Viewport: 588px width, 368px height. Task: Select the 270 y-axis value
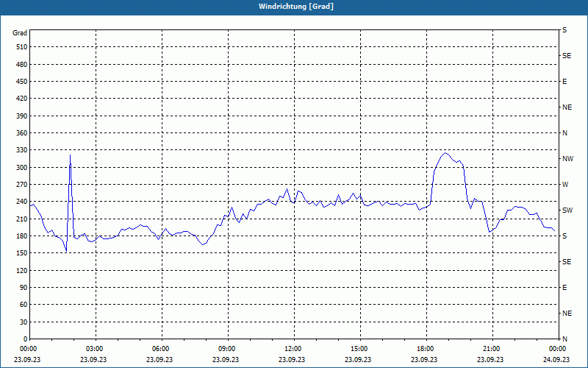pyautogui.click(x=22, y=185)
